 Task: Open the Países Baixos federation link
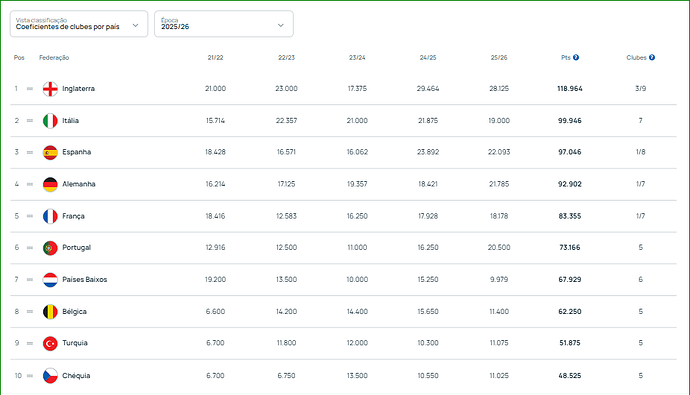84,279
